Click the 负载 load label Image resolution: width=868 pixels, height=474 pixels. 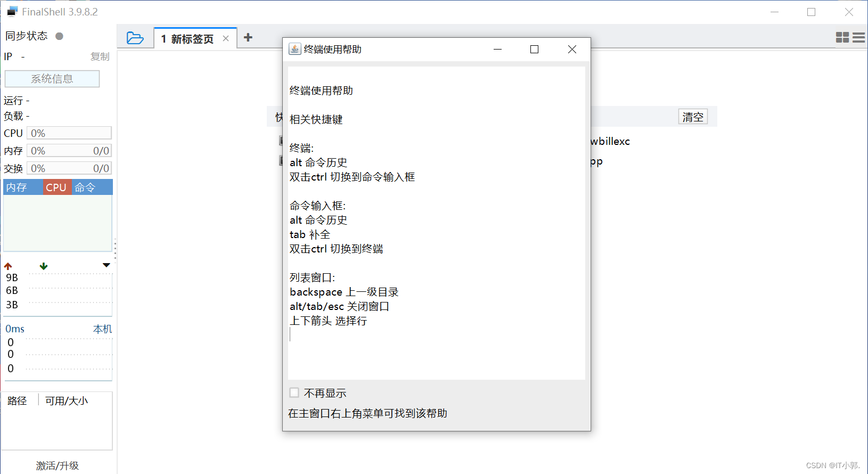(13, 116)
